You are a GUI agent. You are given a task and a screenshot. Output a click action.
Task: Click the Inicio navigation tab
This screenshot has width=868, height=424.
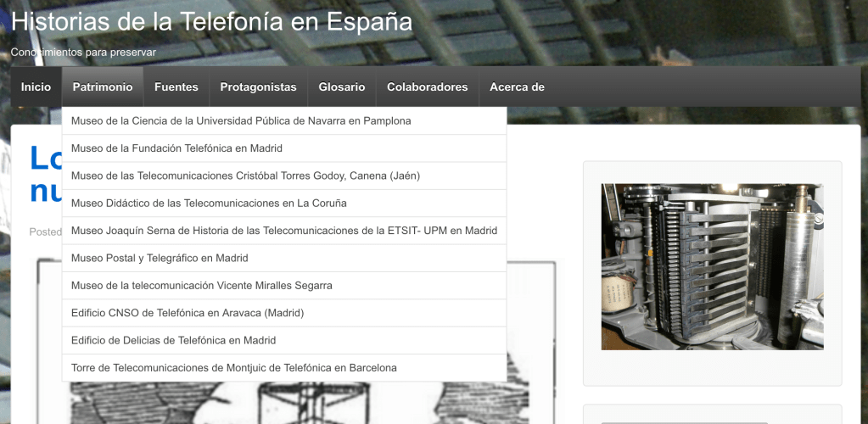pos(36,86)
